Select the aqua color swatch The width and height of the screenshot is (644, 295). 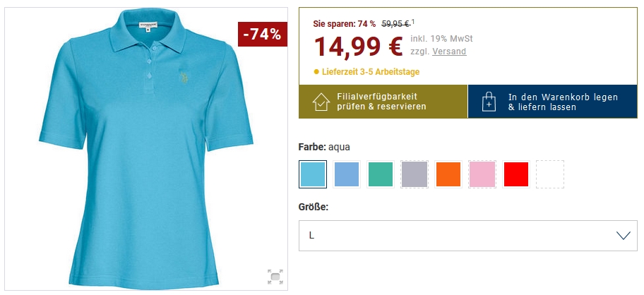(313, 174)
